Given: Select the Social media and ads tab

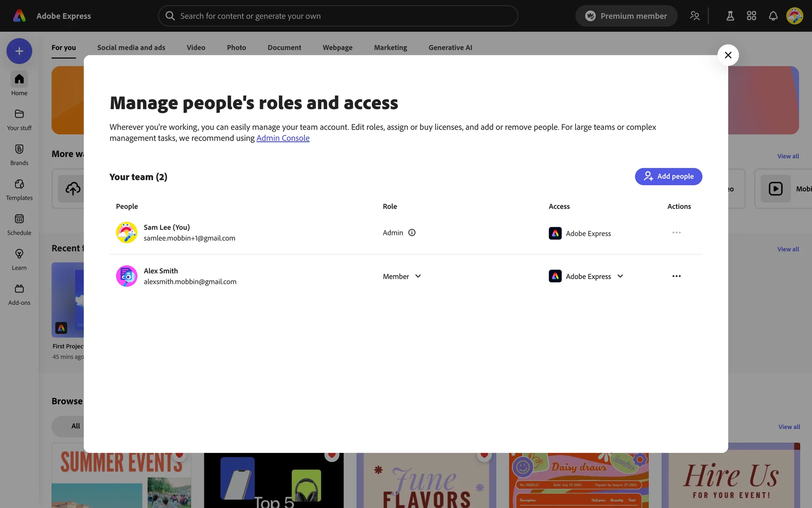Looking at the screenshot, I should (x=131, y=47).
